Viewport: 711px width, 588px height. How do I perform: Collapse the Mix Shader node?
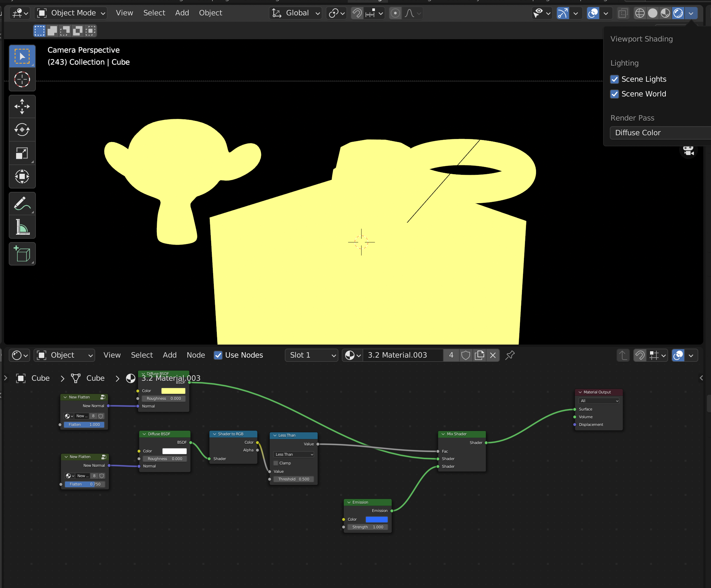pyautogui.click(x=443, y=434)
